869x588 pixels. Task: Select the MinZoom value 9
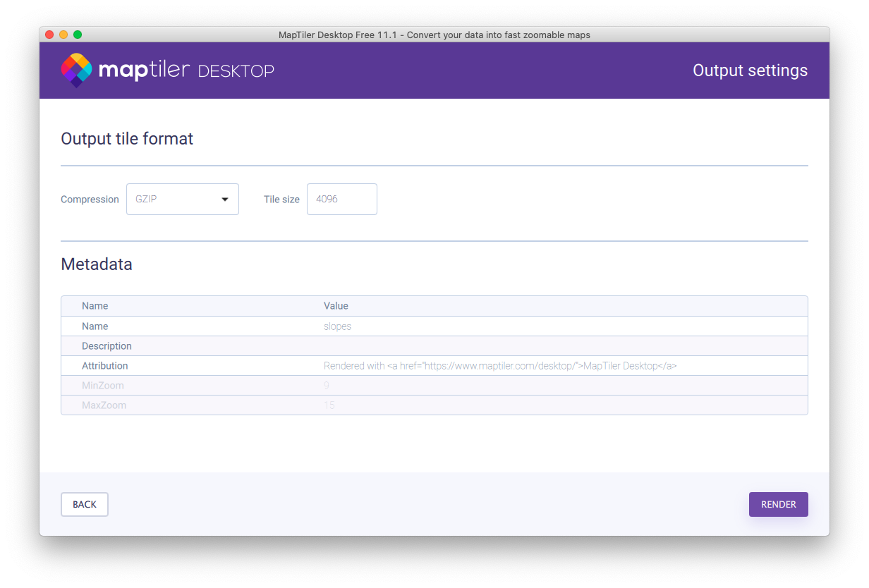pos(327,386)
